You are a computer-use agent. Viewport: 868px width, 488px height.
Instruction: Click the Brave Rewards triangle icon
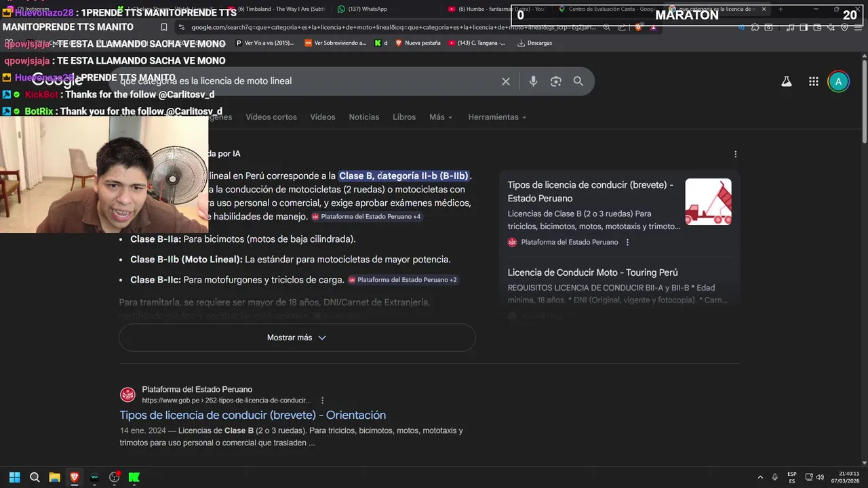click(x=653, y=27)
